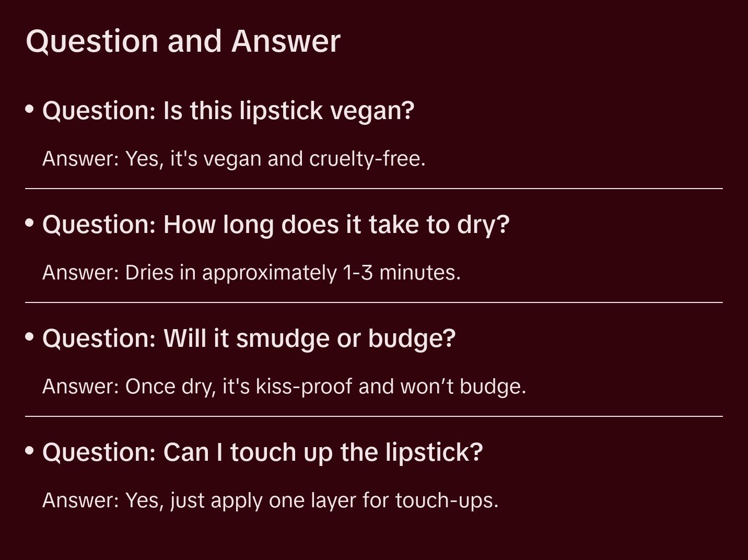Select the "Is this lipstick vegan?" question
Screen dimensions: 748x560
(x=228, y=111)
